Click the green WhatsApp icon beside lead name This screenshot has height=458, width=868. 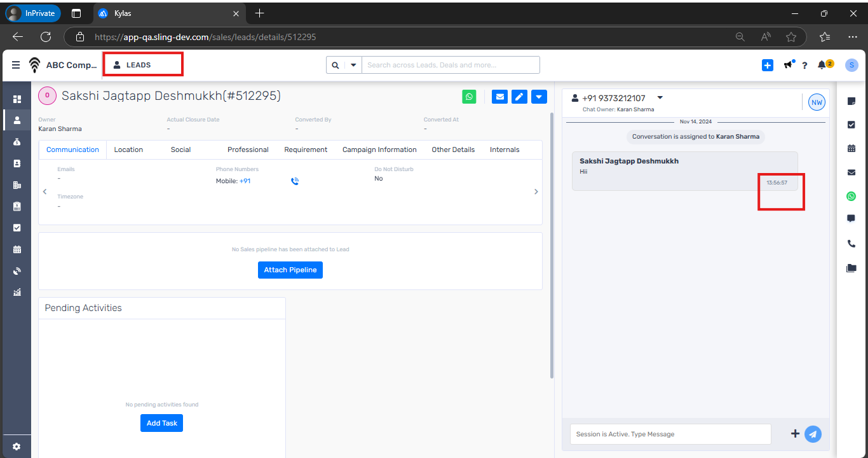[469, 97]
